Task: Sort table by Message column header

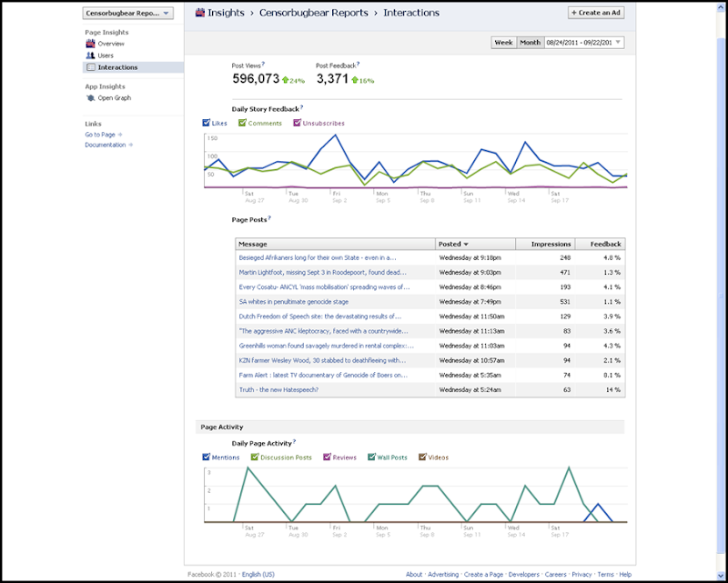Action: [335, 244]
